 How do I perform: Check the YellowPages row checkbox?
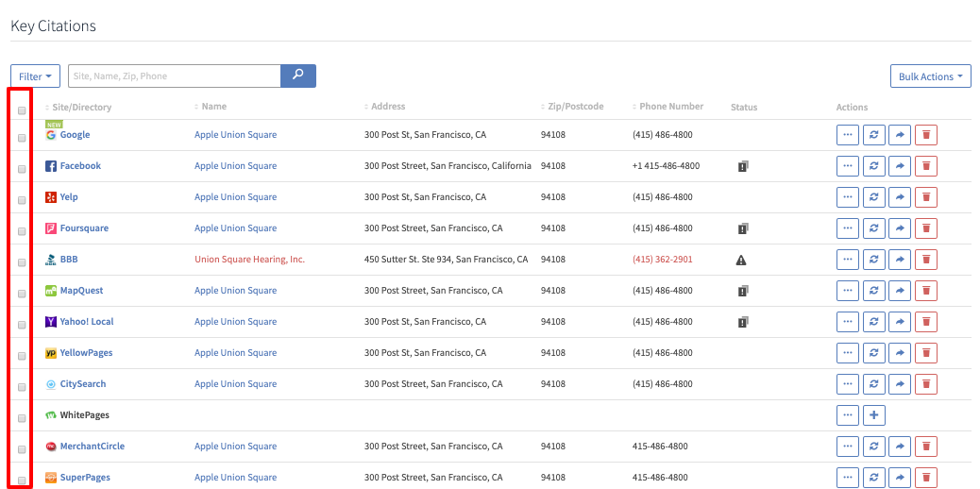pyautogui.click(x=22, y=356)
